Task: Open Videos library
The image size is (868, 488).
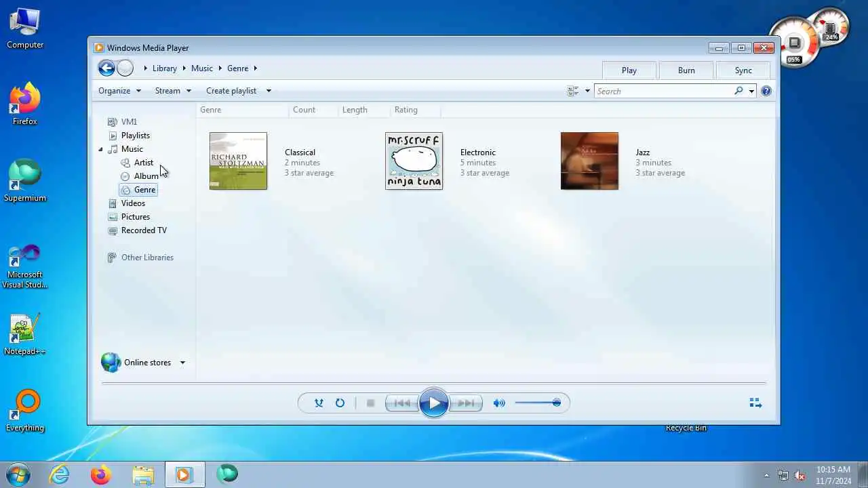Action: (133, 203)
